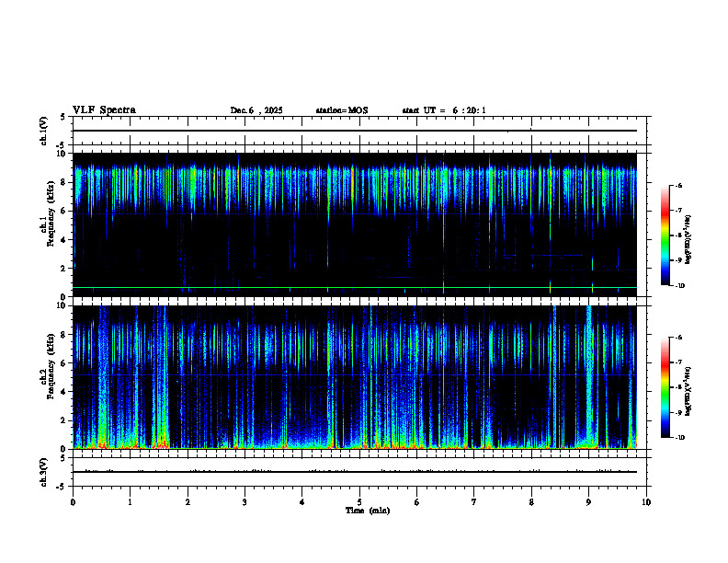Click the green horizontal line in ch.1 spectrogram
Screen dimensions: 728x563
355,288
